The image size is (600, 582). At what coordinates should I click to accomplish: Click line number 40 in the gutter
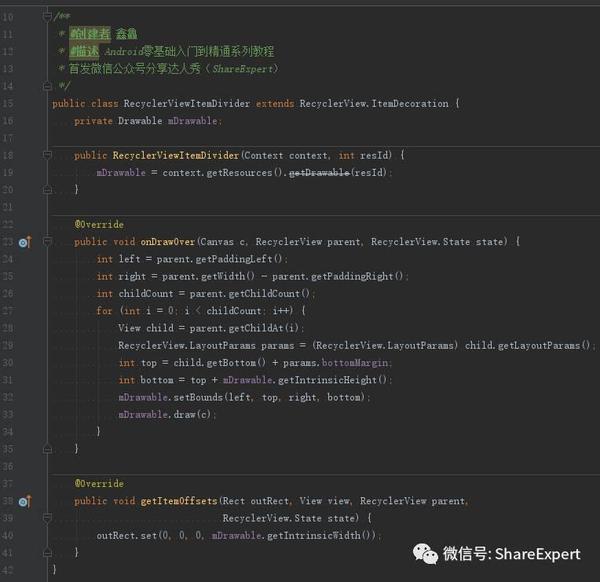(8, 535)
